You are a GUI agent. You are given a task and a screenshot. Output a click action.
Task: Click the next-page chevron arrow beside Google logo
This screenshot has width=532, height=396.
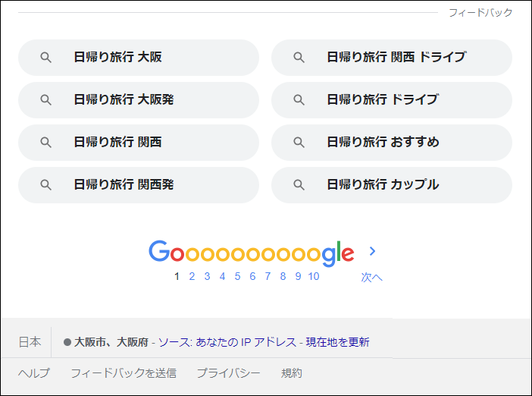tap(372, 251)
